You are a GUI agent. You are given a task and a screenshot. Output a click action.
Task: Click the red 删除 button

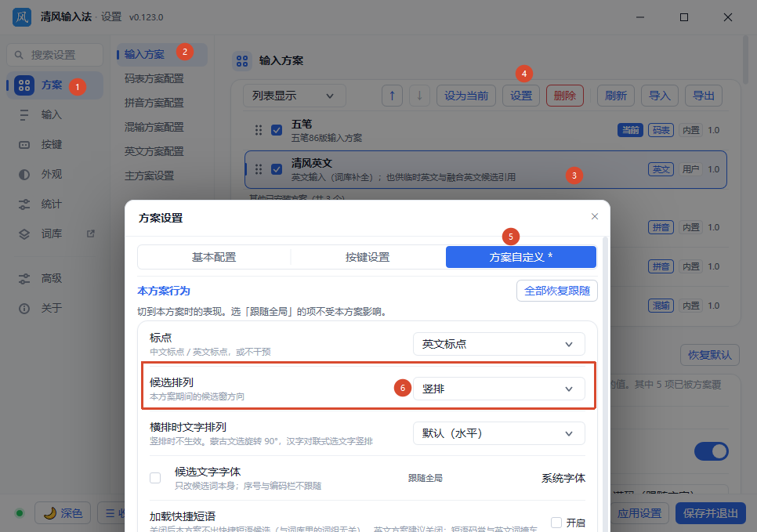pyautogui.click(x=565, y=96)
